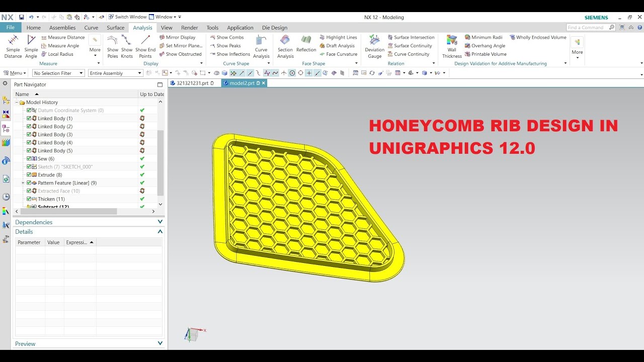
Task: Click Show Inflections
Action: click(229, 54)
